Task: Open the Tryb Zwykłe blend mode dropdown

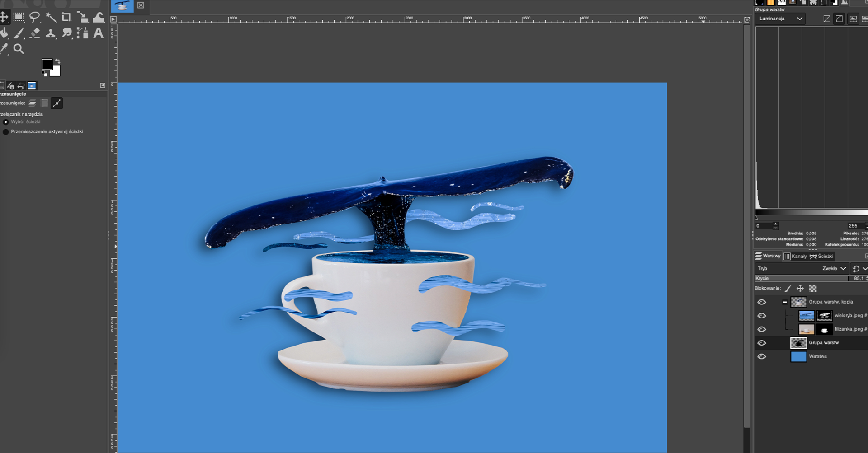Action: pyautogui.click(x=802, y=268)
